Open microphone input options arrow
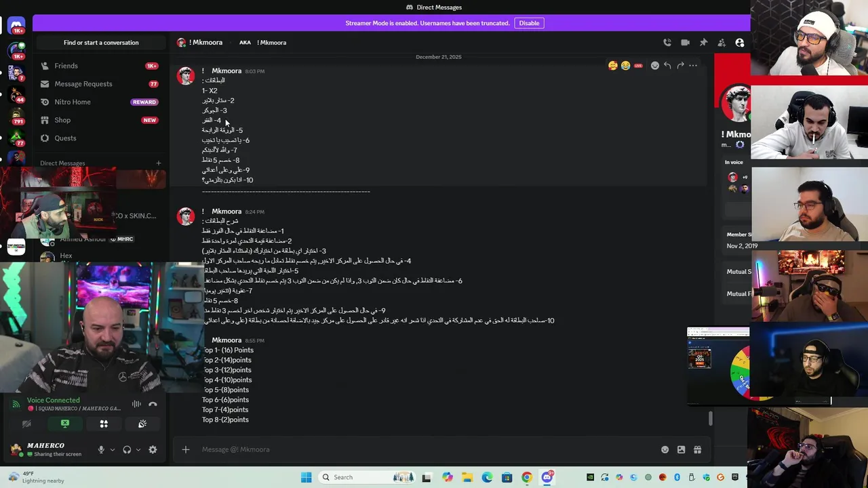 click(113, 449)
